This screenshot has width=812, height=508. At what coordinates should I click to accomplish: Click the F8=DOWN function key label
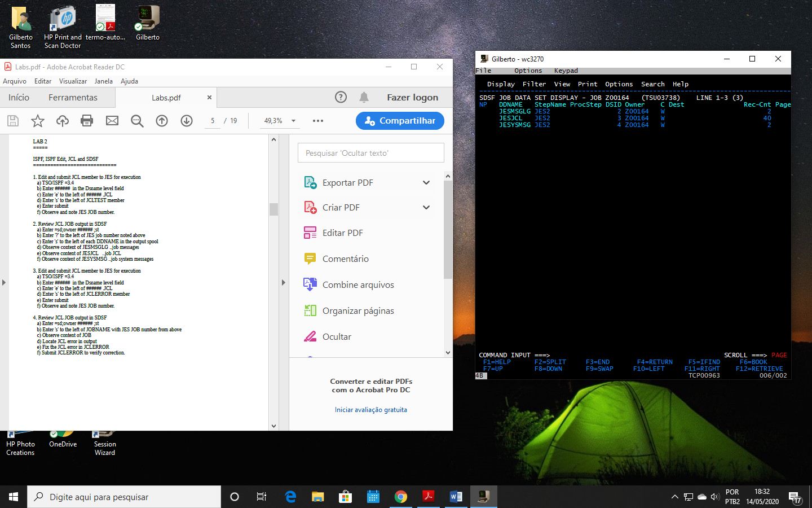(548, 369)
